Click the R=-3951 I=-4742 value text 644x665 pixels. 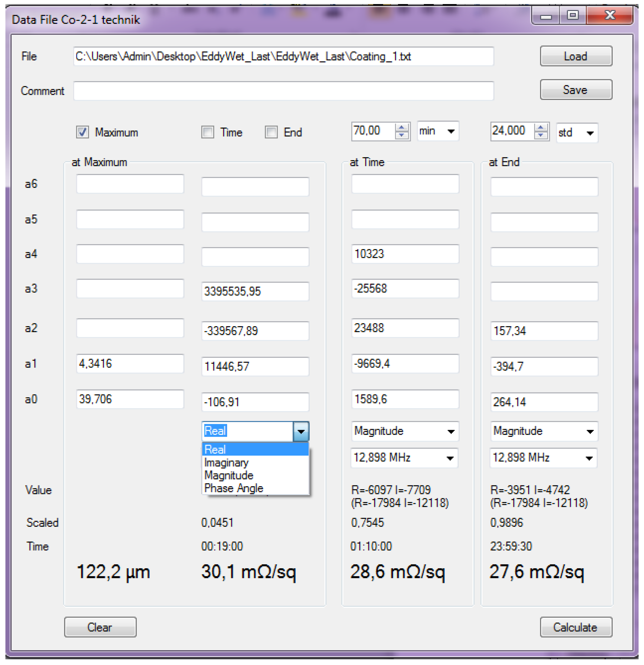(530, 490)
